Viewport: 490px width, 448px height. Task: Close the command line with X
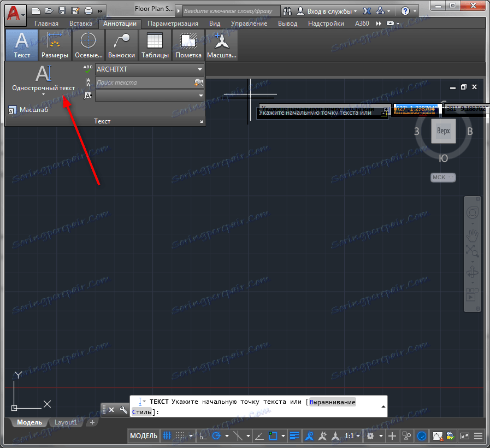point(111,410)
